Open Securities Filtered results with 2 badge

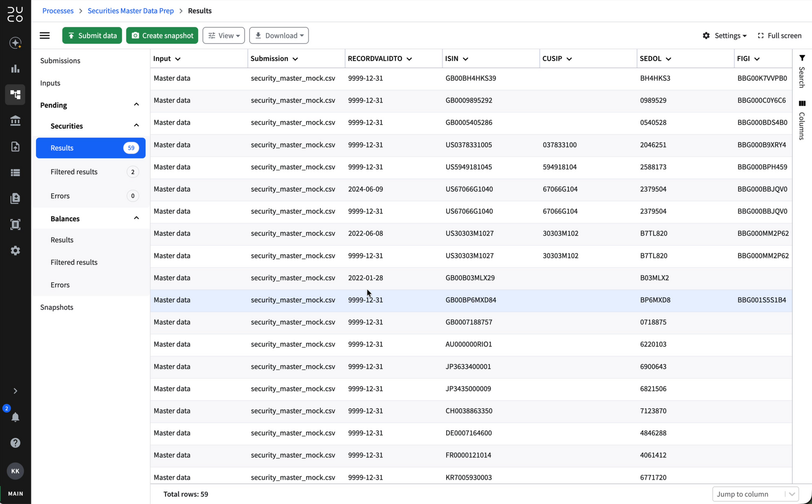tap(90, 172)
